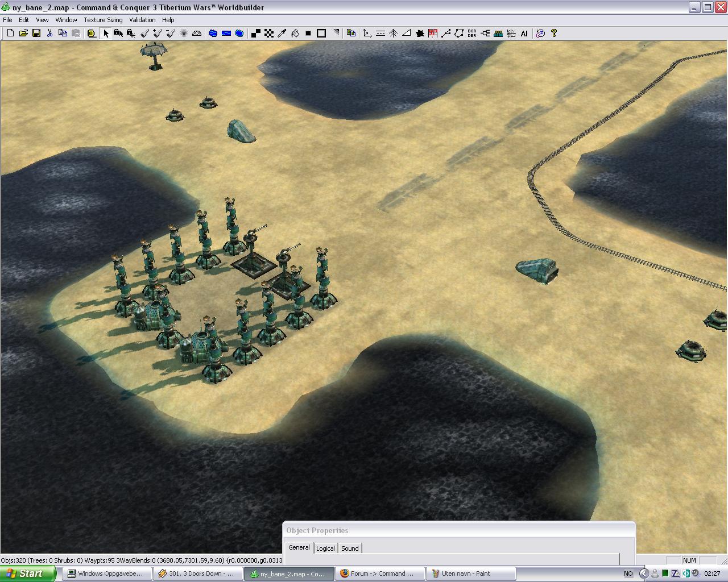Save the map with the floppy icon
The image size is (728, 582).
pos(36,34)
